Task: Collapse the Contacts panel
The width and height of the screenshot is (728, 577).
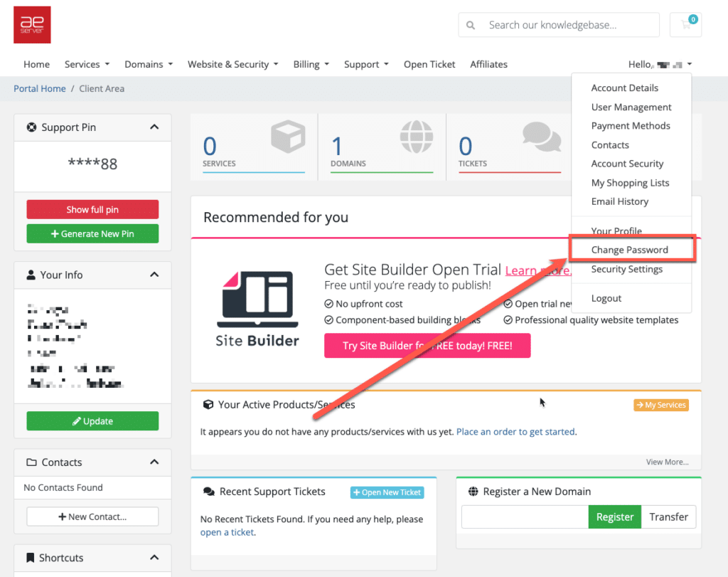Action: pyautogui.click(x=154, y=462)
